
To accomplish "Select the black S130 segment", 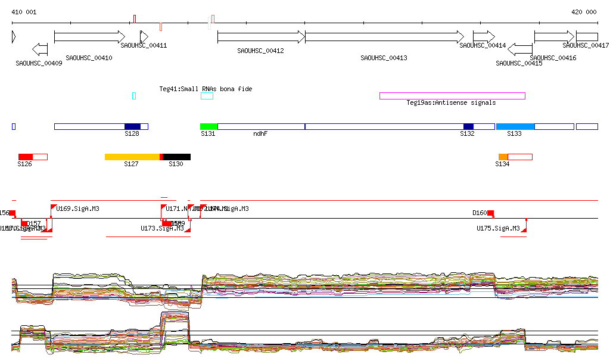I will point(177,157).
